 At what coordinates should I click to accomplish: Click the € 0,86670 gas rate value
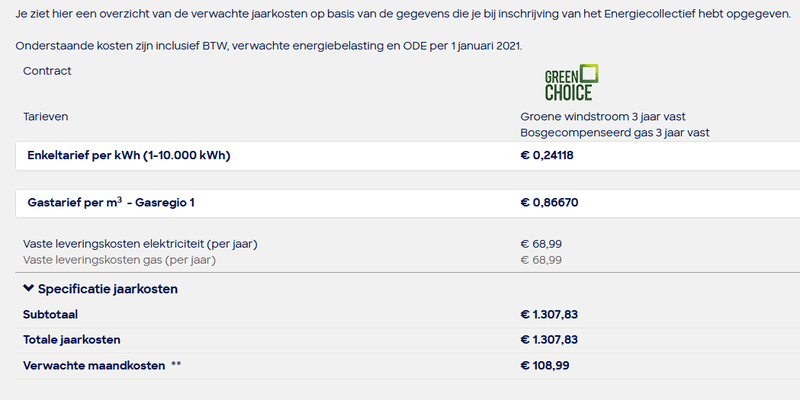549,203
